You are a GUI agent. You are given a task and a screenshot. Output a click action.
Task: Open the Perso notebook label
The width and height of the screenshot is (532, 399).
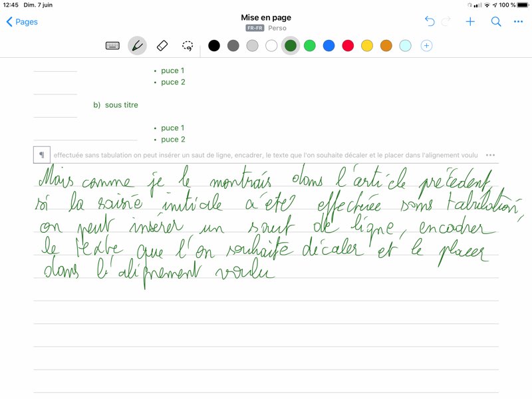click(x=277, y=29)
